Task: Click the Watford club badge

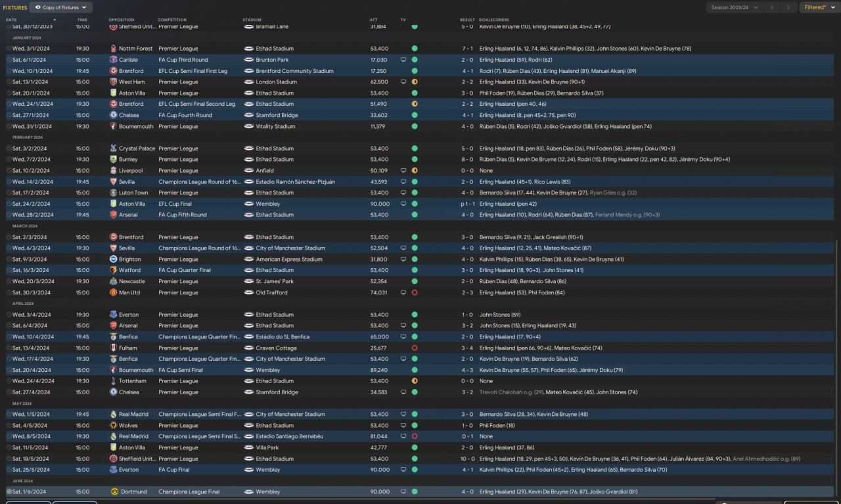Action: [113, 270]
